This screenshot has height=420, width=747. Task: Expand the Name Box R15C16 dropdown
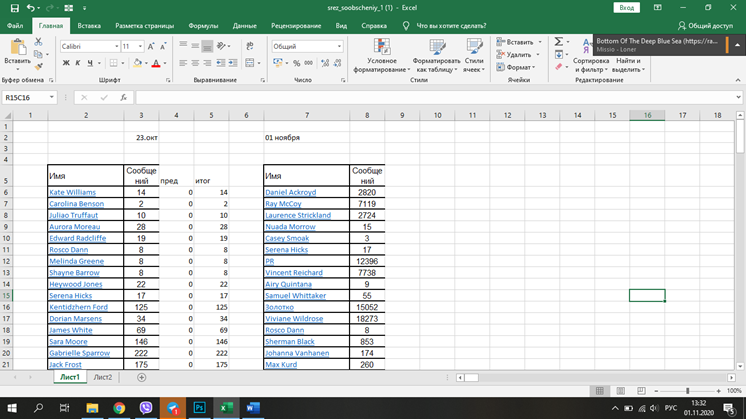tap(51, 98)
